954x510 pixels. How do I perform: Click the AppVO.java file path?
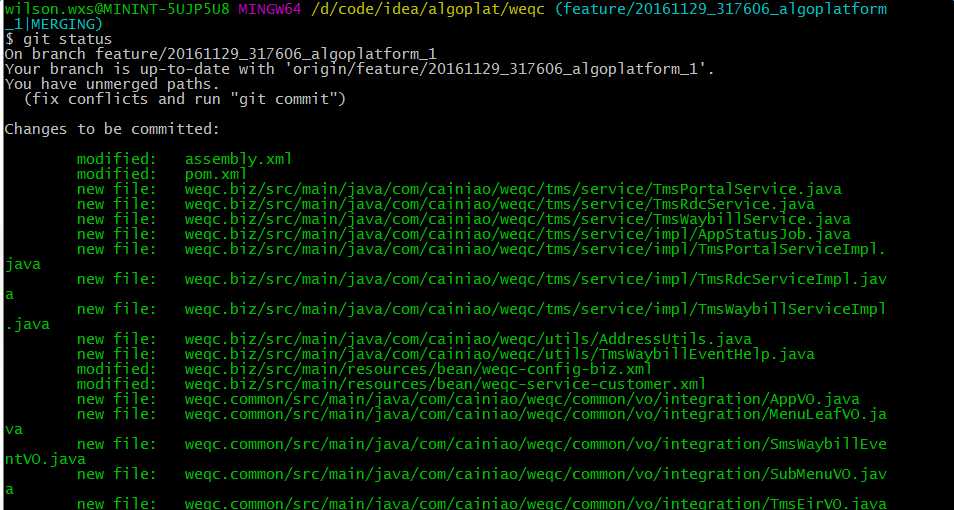point(522,399)
